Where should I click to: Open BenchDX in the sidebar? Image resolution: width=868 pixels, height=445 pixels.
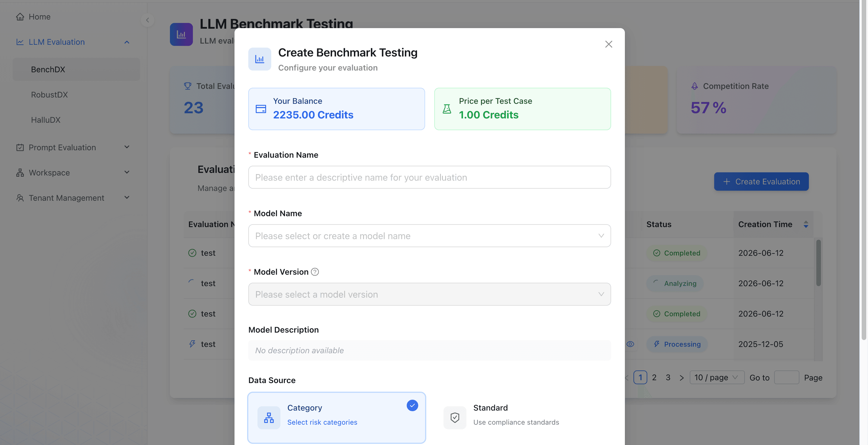[x=76, y=69]
